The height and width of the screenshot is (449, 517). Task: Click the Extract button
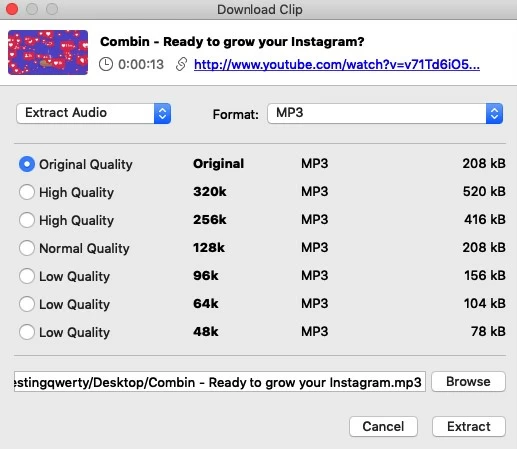tap(469, 426)
